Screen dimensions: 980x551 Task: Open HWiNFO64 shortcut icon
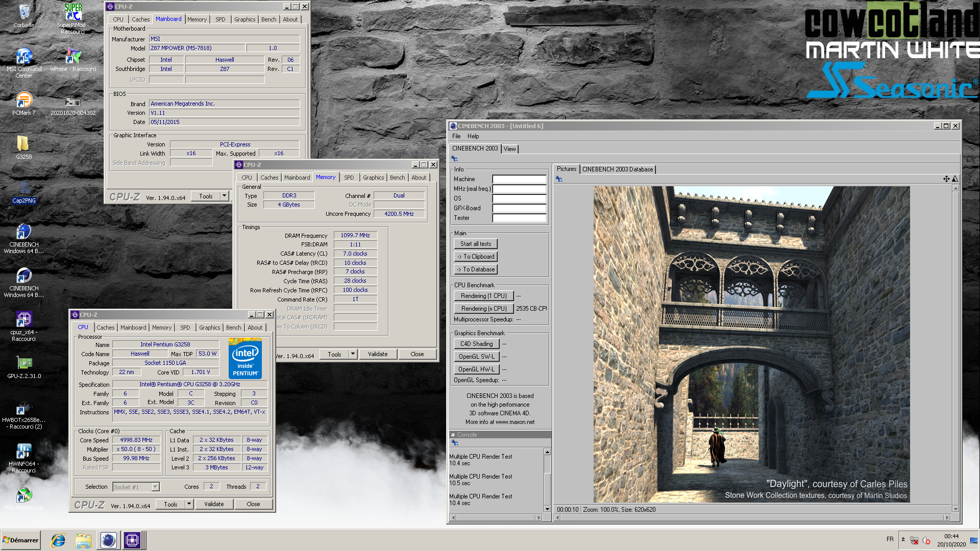[24, 458]
